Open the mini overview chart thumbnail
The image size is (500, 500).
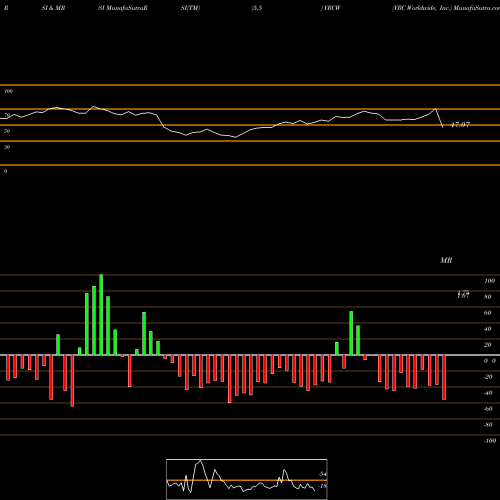[247, 479]
